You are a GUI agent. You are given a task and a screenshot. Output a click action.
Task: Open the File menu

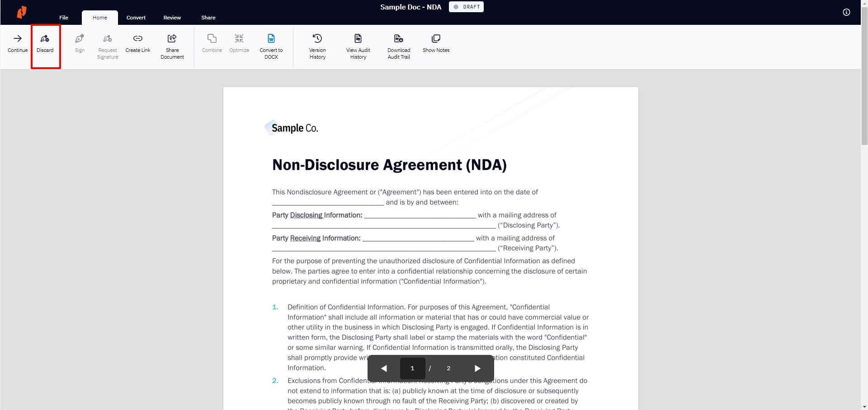tap(63, 18)
